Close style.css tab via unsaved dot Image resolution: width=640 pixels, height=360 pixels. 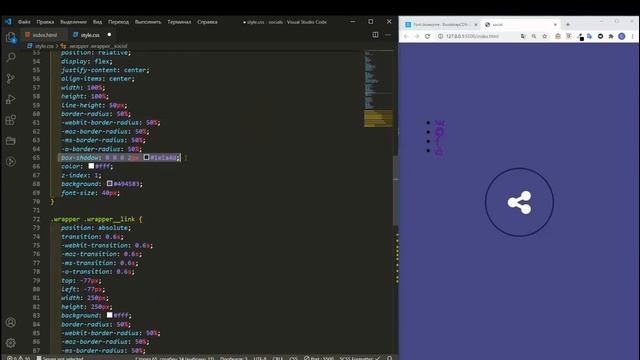point(109,35)
